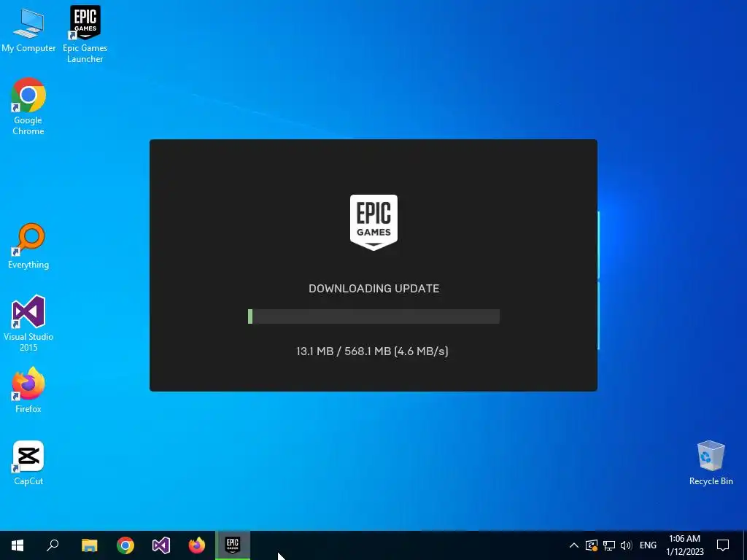The width and height of the screenshot is (747, 560).
Task: Select the Firefox desktop shortcut
Action: [28, 389]
